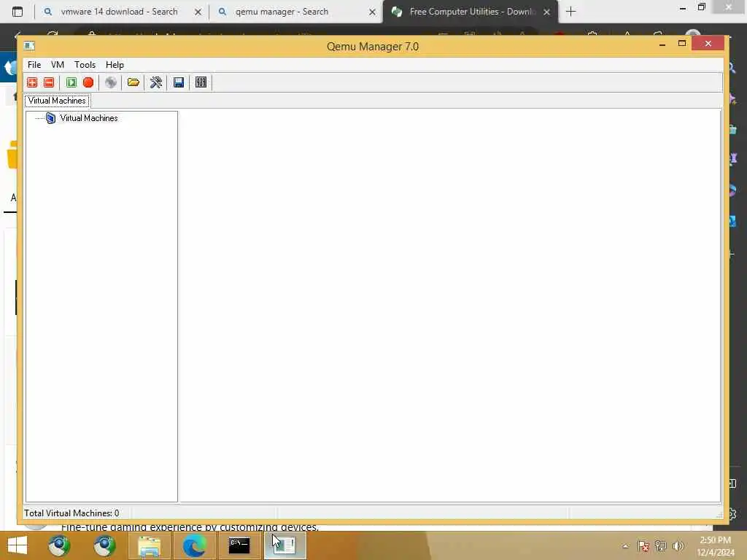The width and height of the screenshot is (747, 560).
Task: Click the red plus Add VM icon
Action: [x=32, y=82]
